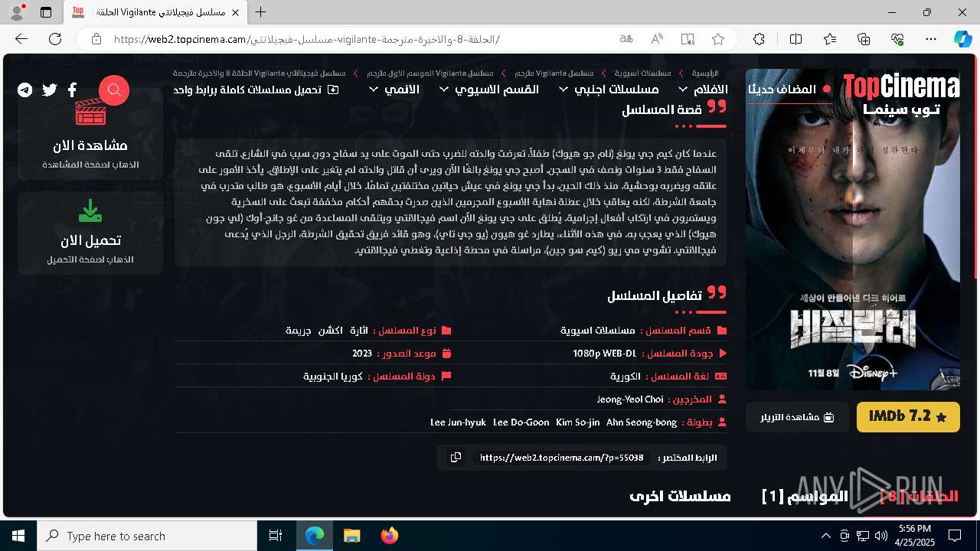
Task: Click الرئيسية breadcrumb link
Action: pos(705,73)
